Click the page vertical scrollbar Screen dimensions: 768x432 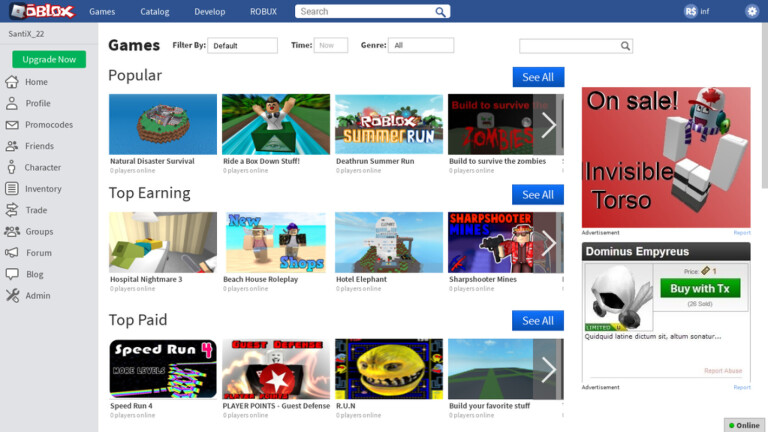pyautogui.click(x=765, y=105)
